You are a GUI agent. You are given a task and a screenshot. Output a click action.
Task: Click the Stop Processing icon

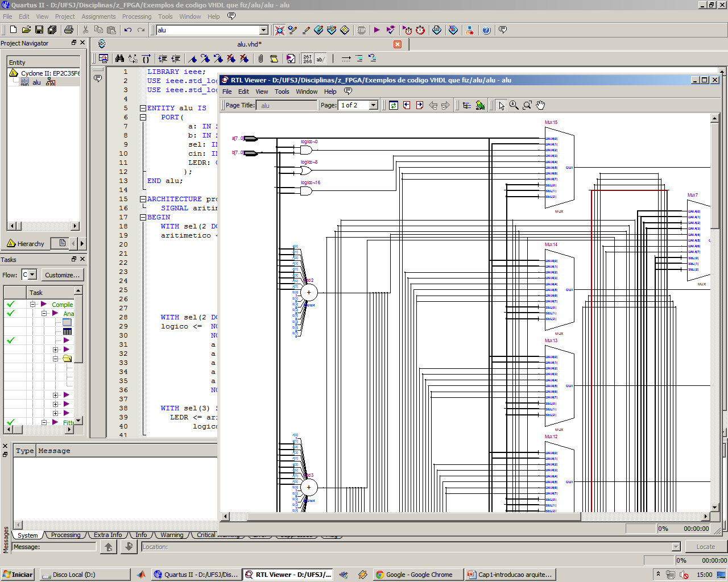(361, 30)
